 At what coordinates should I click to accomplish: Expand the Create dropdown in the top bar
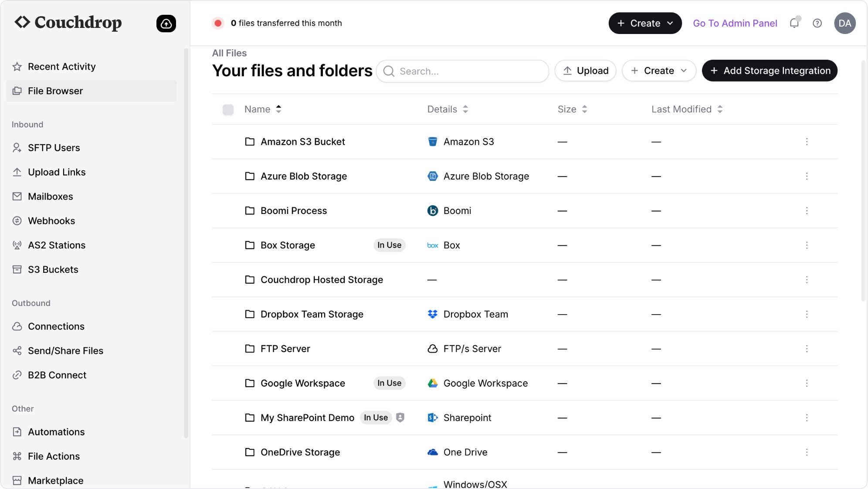(644, 23)
